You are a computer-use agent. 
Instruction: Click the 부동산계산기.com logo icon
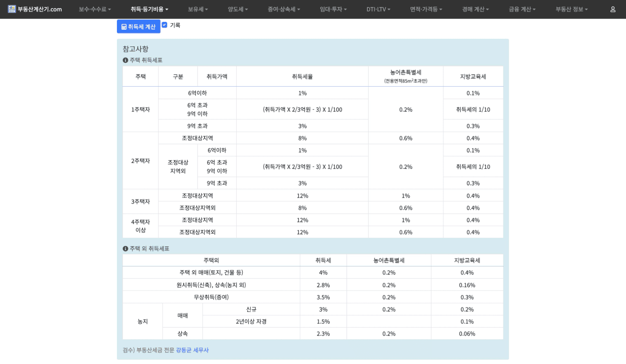[x=12, y=9]
